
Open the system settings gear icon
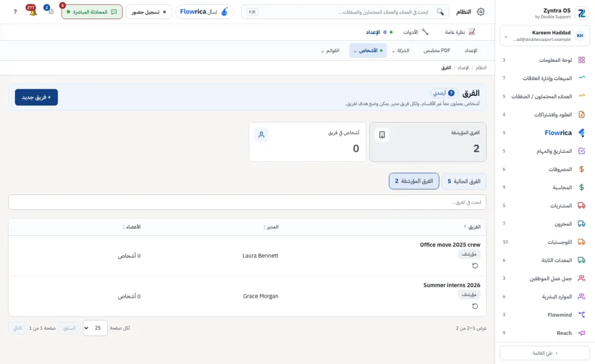click(480, 12)
